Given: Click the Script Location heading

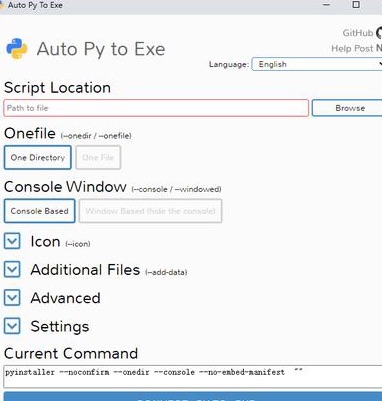Looking at the screenshot, I should click(x=57, y=88).
